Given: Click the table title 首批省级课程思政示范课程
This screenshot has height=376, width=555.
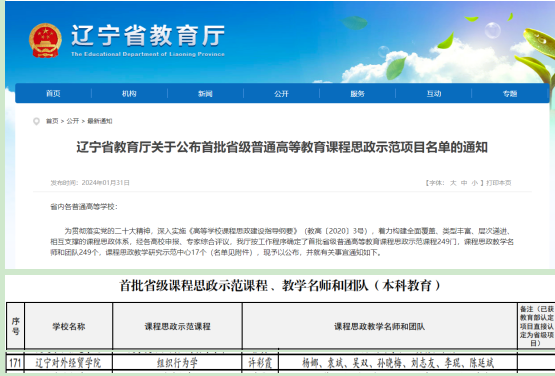Looking at the screenshot, I should pyautogui.click(x=280, y=285).
